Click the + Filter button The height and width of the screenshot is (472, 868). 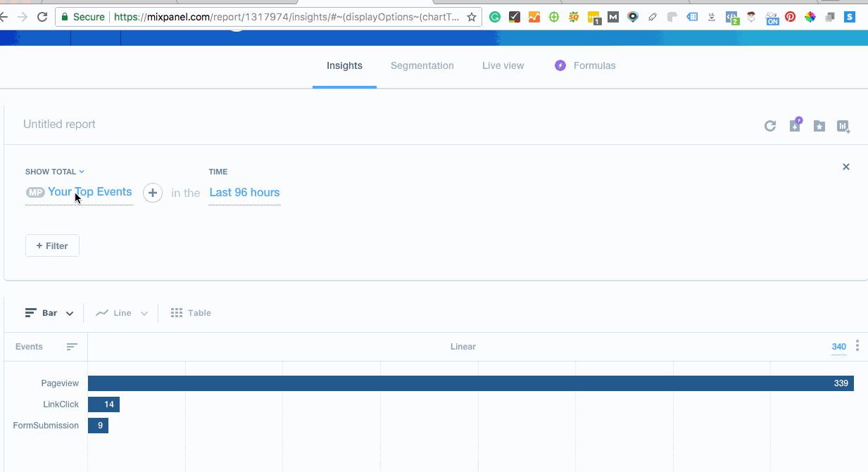coord(52,245)
